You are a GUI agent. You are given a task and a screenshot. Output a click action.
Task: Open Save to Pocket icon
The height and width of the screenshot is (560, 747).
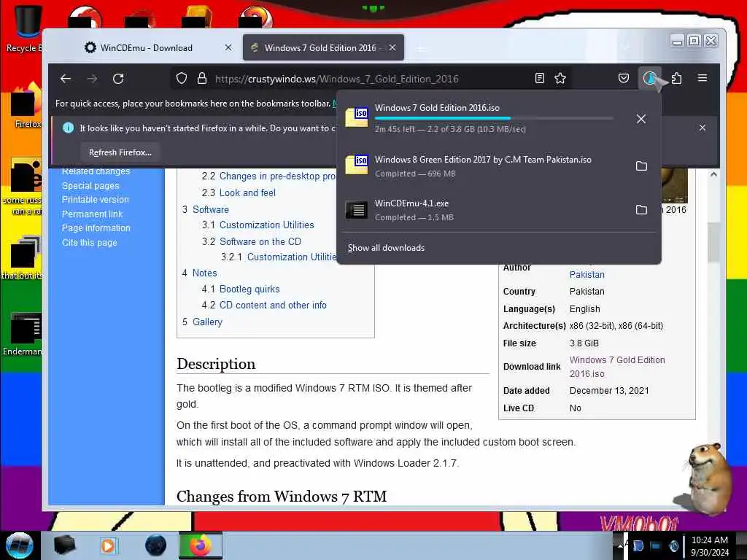[624, 79]
